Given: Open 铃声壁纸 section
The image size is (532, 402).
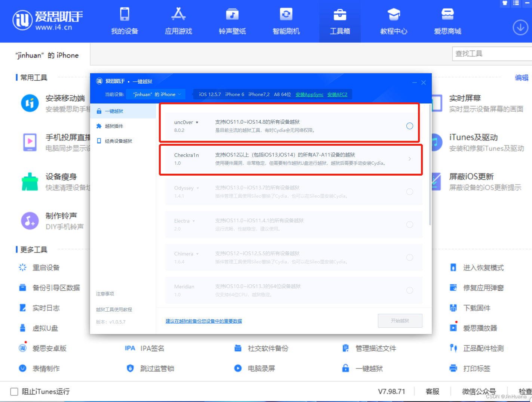Looking at the screenshot, I should tap(232, 21).
